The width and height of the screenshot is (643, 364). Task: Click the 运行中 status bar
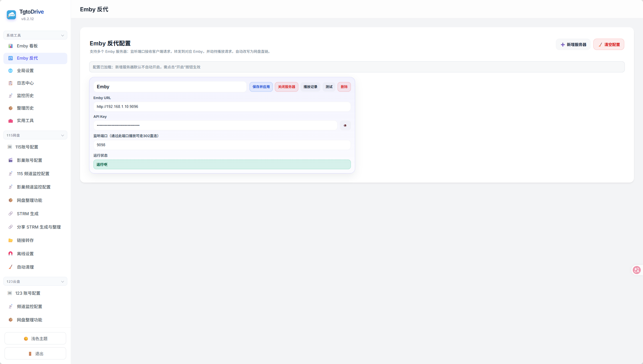tap(222, 165)
